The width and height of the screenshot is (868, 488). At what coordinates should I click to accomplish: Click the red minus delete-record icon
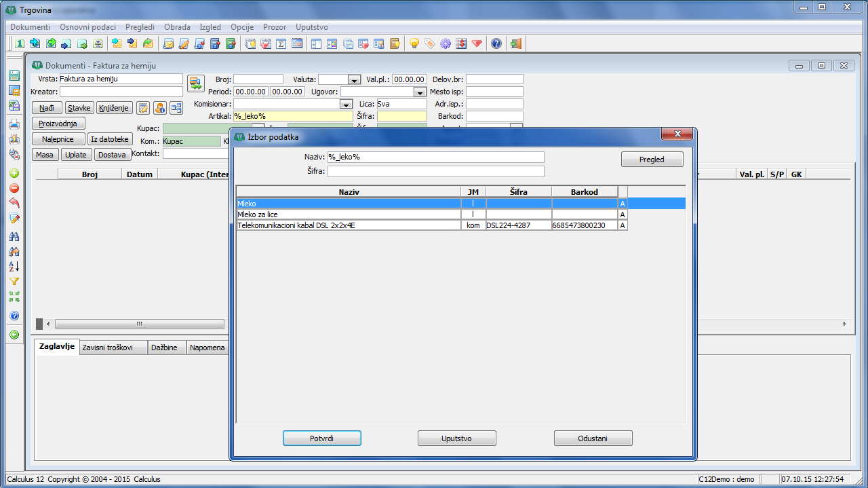[x=14, y=188]
